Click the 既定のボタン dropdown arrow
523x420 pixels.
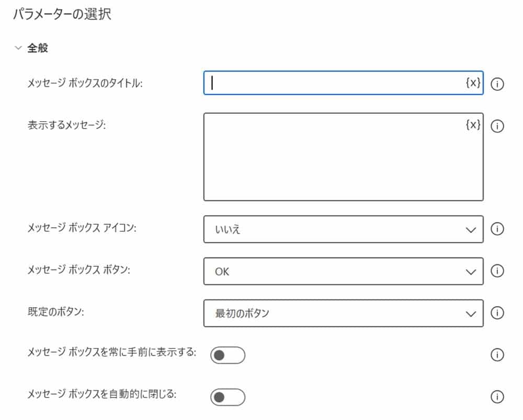pyautogui.click(x=471, y=313)
